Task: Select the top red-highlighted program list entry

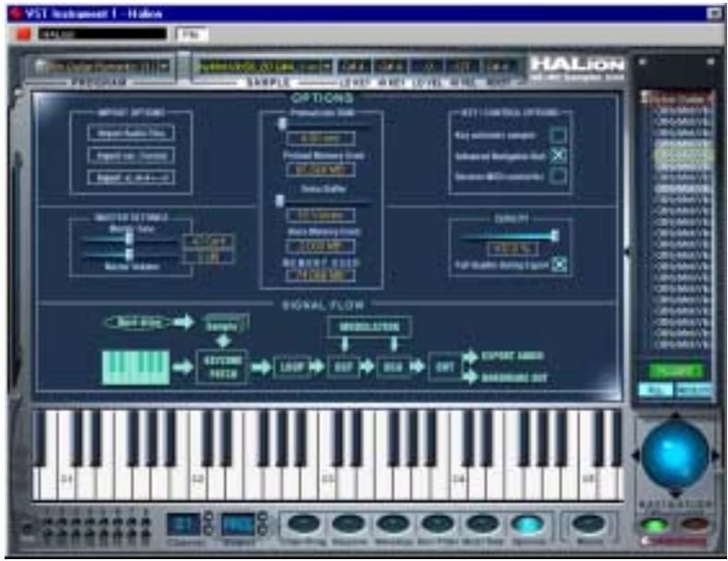Action: (677, 98)
